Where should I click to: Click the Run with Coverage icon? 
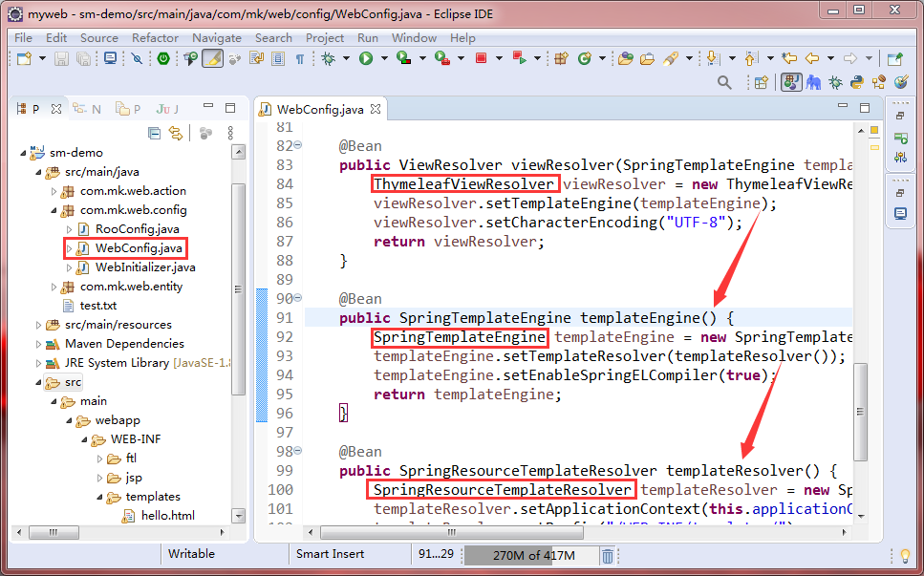point(403,58)
